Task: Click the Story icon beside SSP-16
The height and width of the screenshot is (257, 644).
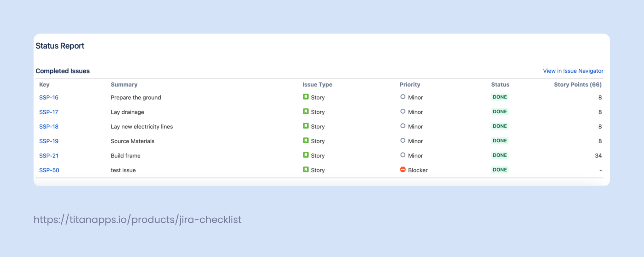Action: [x=306, y=97]
